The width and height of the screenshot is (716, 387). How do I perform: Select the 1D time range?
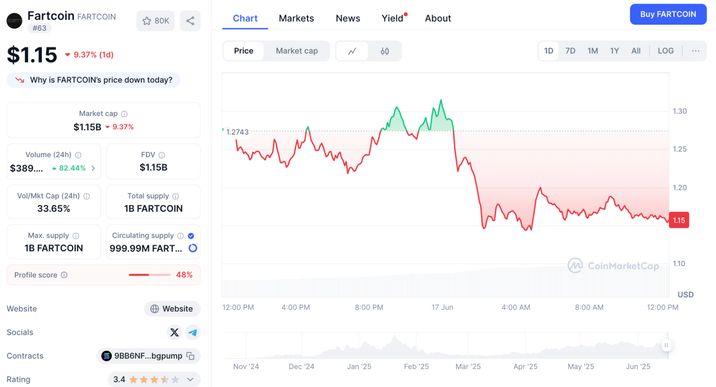point(548,51)
